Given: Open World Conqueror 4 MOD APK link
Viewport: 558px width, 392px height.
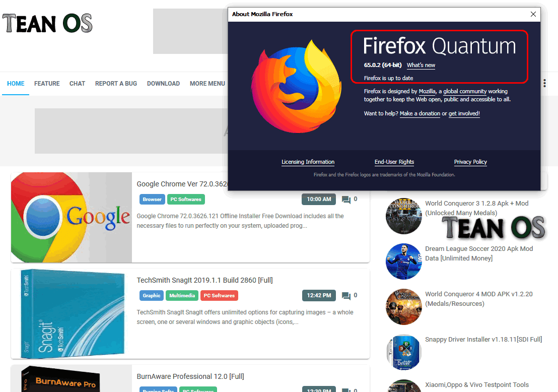Looking at the screenshot, I should (x=479, y=299).
